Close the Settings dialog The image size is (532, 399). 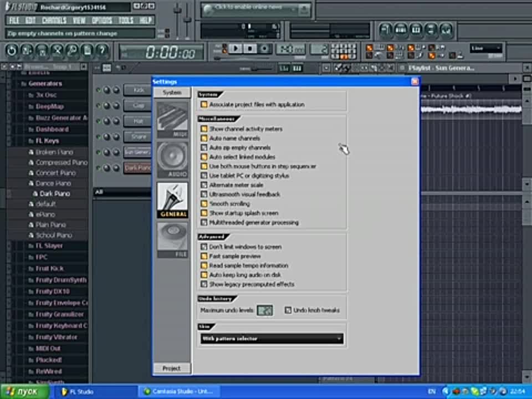(415, 81)
